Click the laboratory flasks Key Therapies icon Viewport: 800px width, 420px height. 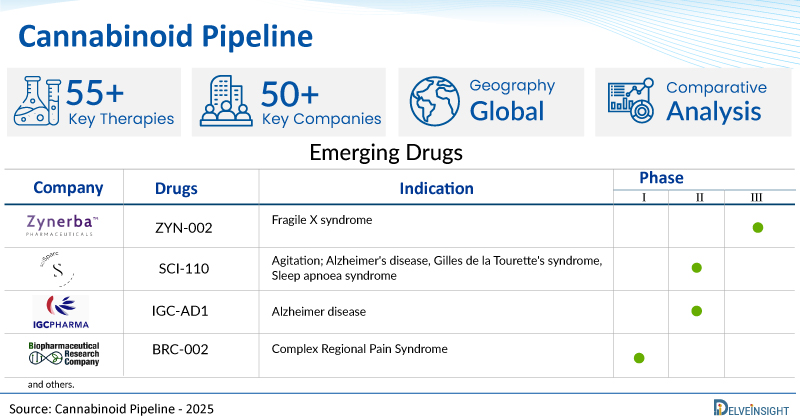pos(37,101)
